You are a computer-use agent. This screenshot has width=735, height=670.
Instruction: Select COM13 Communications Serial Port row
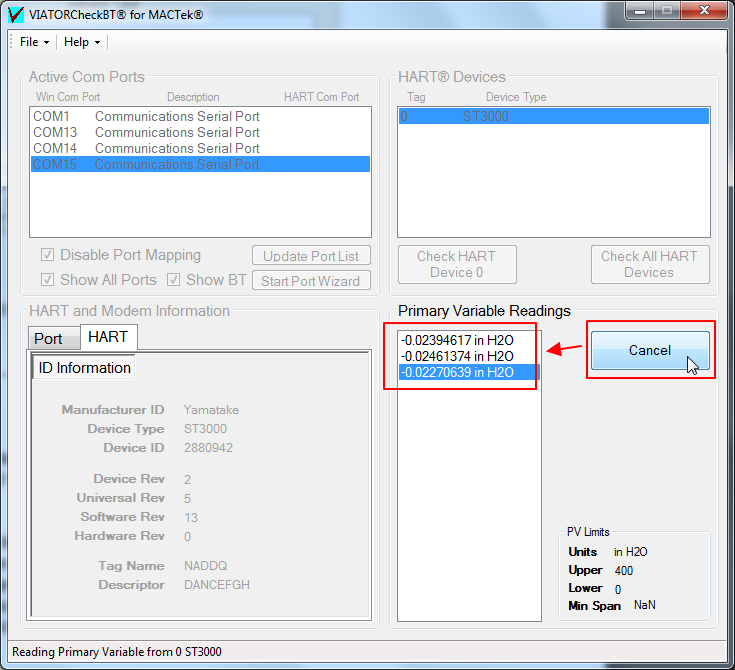(x=200, y=132)
